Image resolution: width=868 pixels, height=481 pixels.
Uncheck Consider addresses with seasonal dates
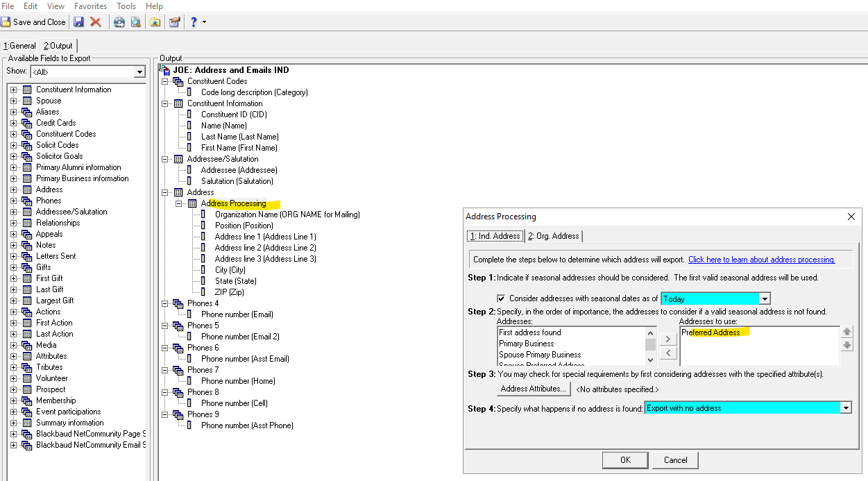point(502,298)
